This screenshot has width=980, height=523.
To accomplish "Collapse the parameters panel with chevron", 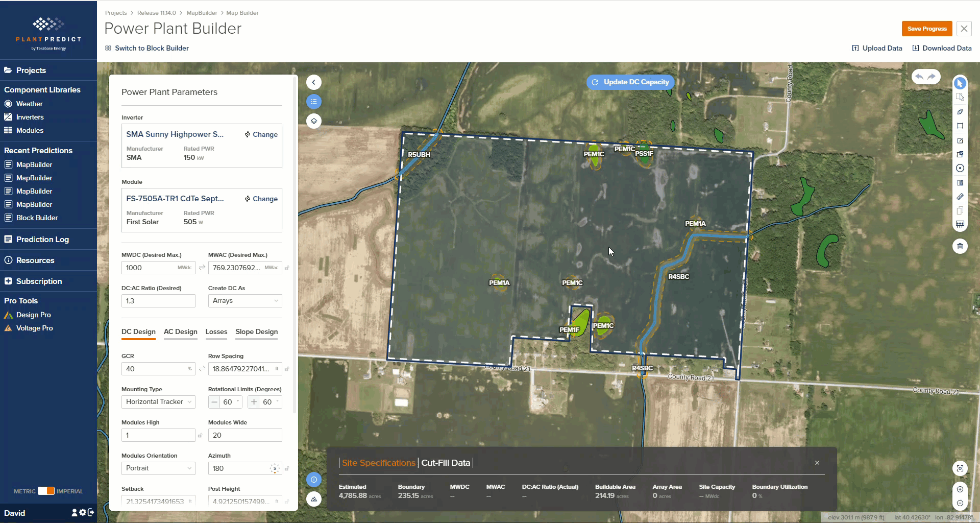I will click(x=314, y=82).
